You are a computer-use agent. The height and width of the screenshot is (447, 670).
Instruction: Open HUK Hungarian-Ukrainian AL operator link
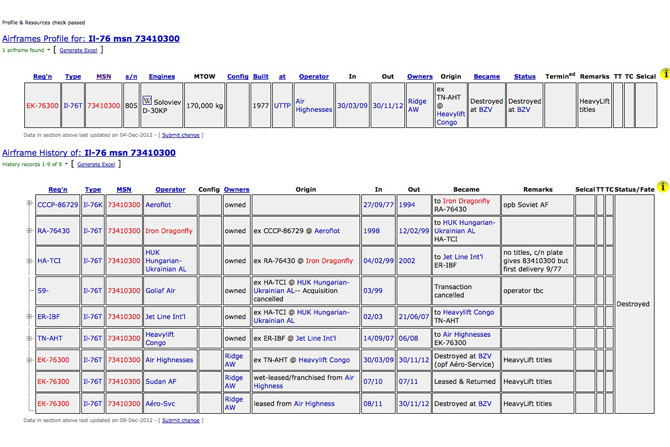pos(166,261)
